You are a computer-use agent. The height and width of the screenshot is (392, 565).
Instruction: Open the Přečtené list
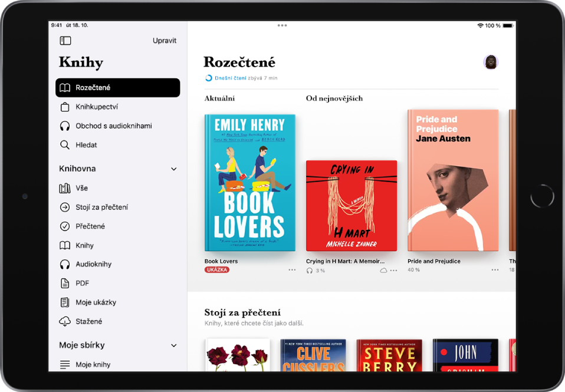(118, 226)
